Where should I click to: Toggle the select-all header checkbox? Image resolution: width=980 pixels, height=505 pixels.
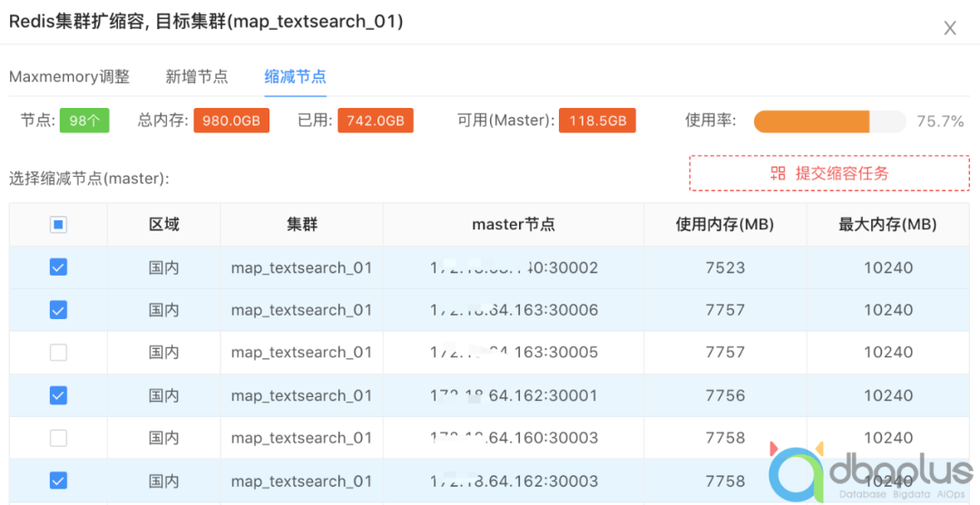tap(58, 224)
